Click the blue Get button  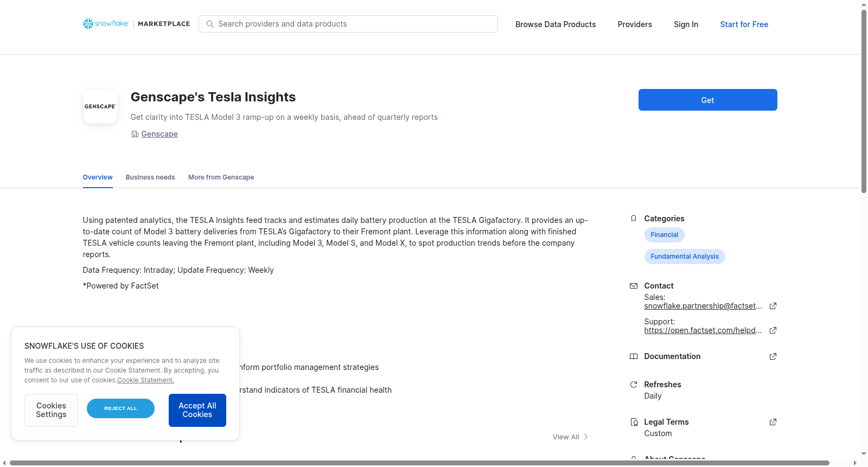pyautogui.click(x=707, y=100)
